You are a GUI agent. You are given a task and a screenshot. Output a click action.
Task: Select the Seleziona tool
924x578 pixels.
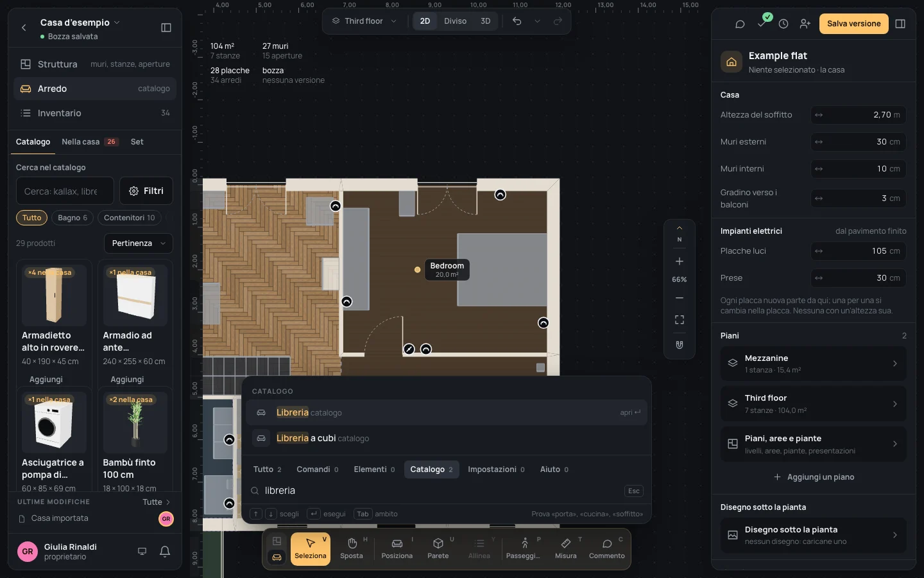pyautogui.click(x=311, y=549)
